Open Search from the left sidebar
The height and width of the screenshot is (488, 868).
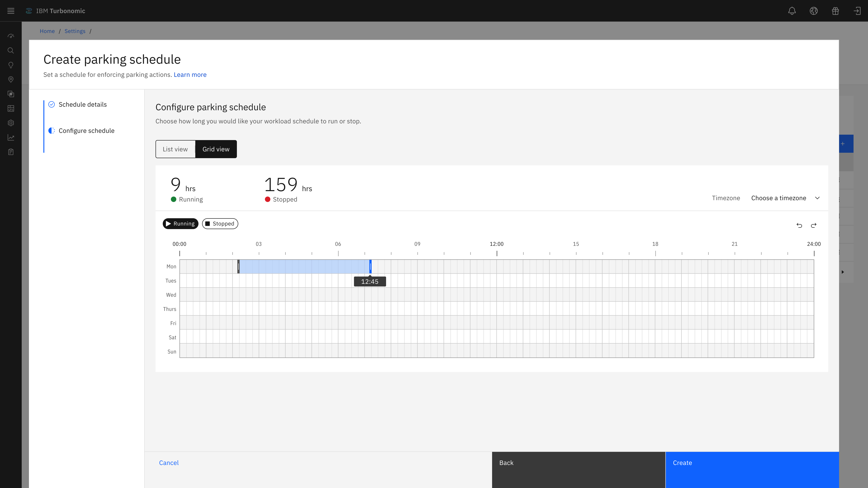pyautogui.click(x=11, y=51)
